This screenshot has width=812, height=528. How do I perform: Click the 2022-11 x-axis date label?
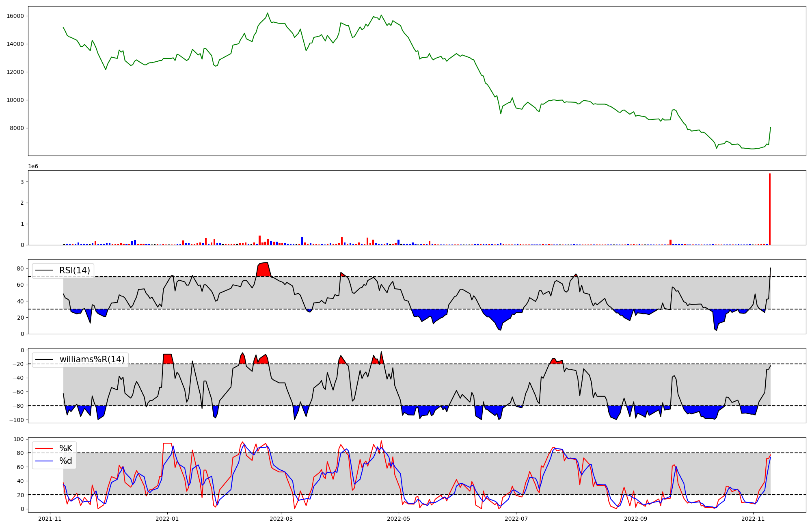pyautogui.click(x=753, y=519)
